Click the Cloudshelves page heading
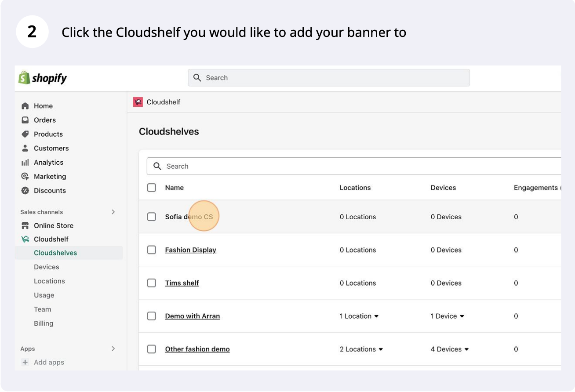The image size is (575, 392). (x=169, y=131)
